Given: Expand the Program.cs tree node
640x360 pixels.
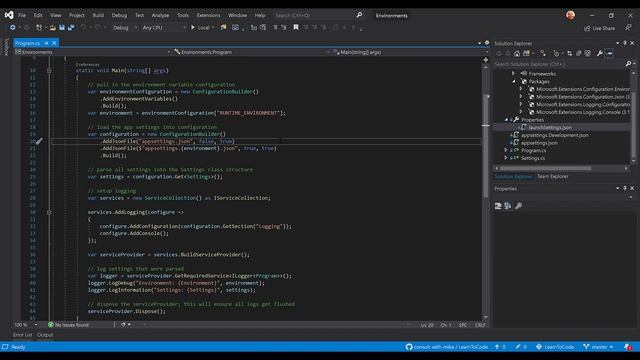Looking at the screenshot, I should pos(506,150).
